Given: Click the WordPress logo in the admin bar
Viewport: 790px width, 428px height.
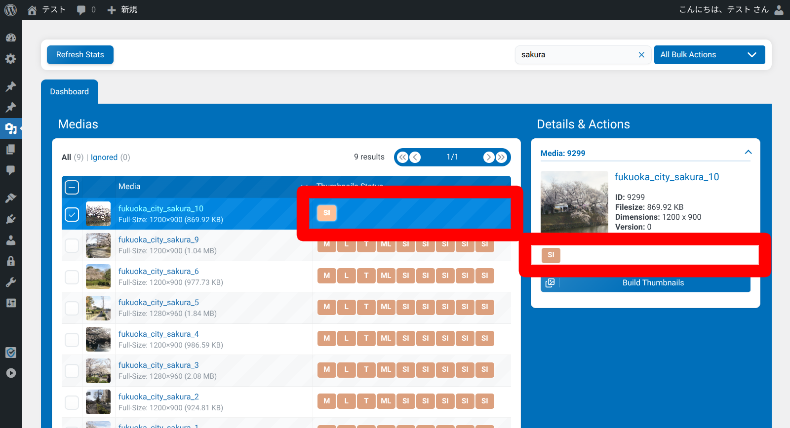Looking at the screenshot, I should [11, 9].
